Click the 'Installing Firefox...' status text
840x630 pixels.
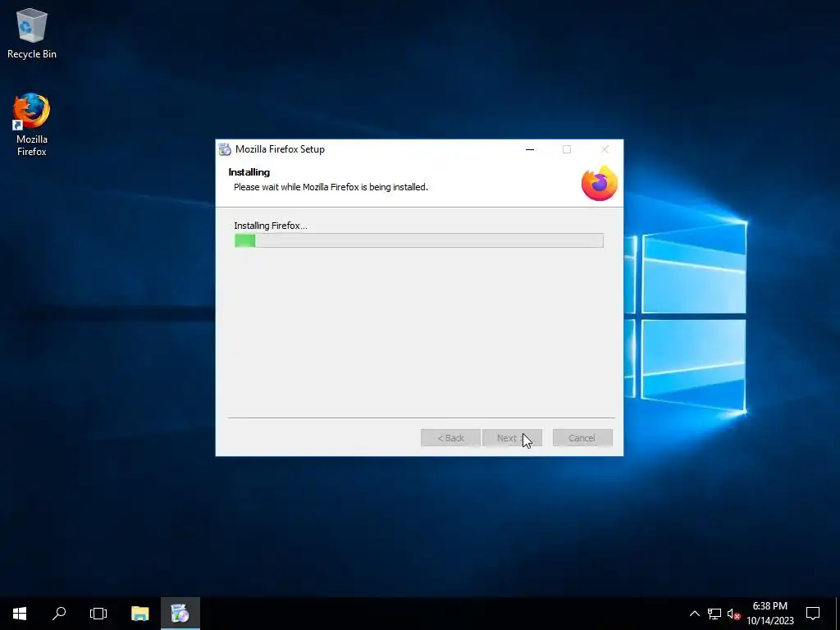[x=271, y=226]
